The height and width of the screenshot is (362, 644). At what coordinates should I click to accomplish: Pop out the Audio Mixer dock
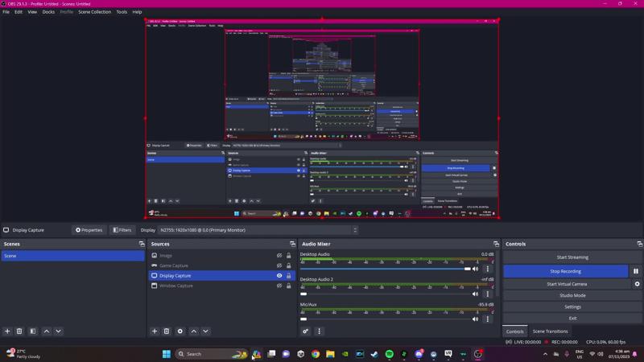tap(496, 244)
